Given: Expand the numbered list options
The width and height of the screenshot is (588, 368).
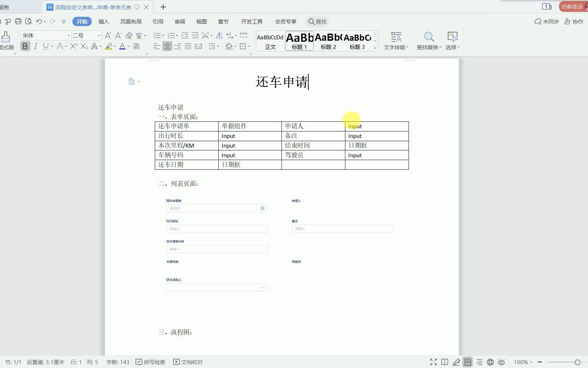Looking at the screenshot, I should 177,36.
